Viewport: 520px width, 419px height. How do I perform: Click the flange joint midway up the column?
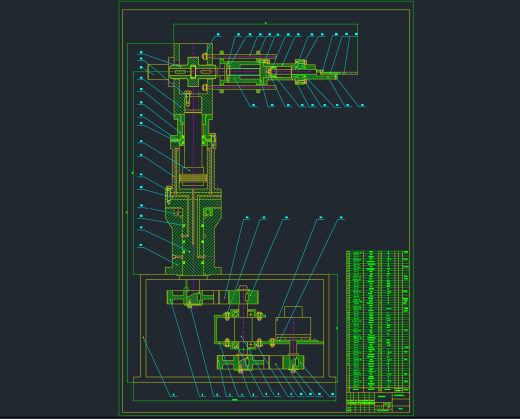pos(193,141)
